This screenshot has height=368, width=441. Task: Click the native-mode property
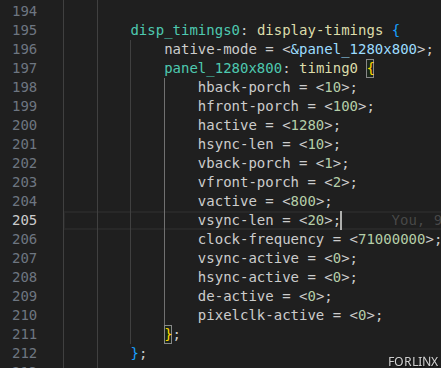pos(210,49)
